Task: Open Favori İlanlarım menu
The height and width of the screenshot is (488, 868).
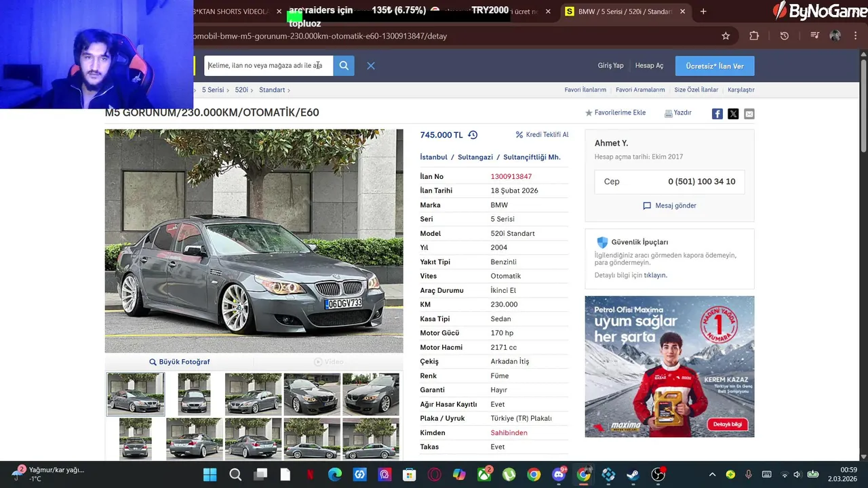Action: pyautogui.click(x=585, y=89)
